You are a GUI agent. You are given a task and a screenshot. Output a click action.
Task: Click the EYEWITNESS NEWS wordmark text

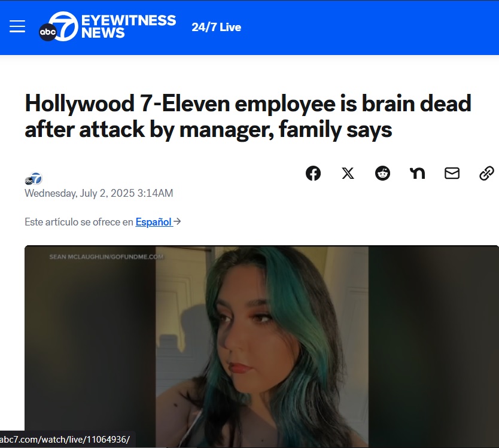tap(128, 26)
